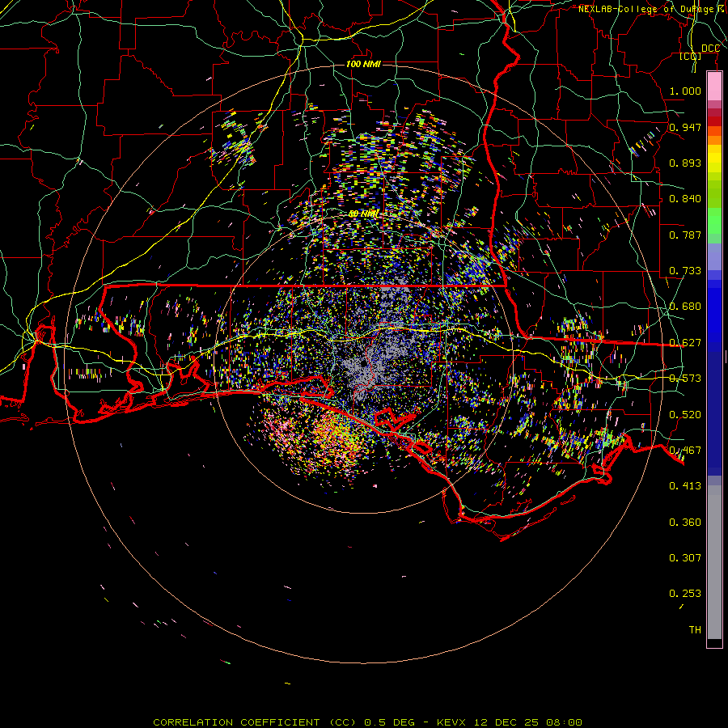
Task: Click the 1.000 value on the color scale
Action: (685, 91)
